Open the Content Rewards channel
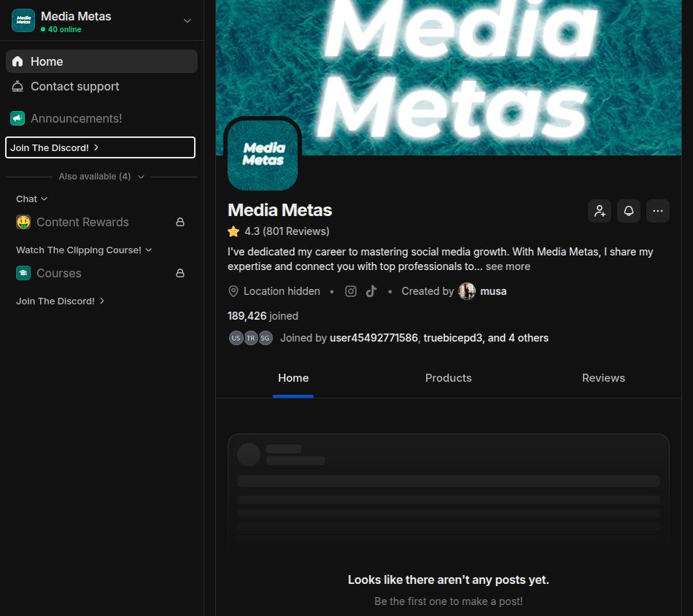The image size is (693, 616). point(101,222)
